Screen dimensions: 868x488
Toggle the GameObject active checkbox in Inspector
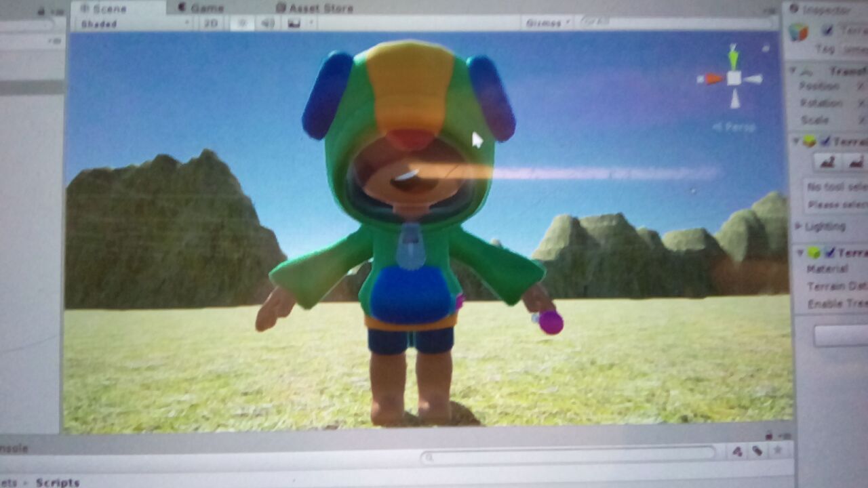click(x=827, y=30)
